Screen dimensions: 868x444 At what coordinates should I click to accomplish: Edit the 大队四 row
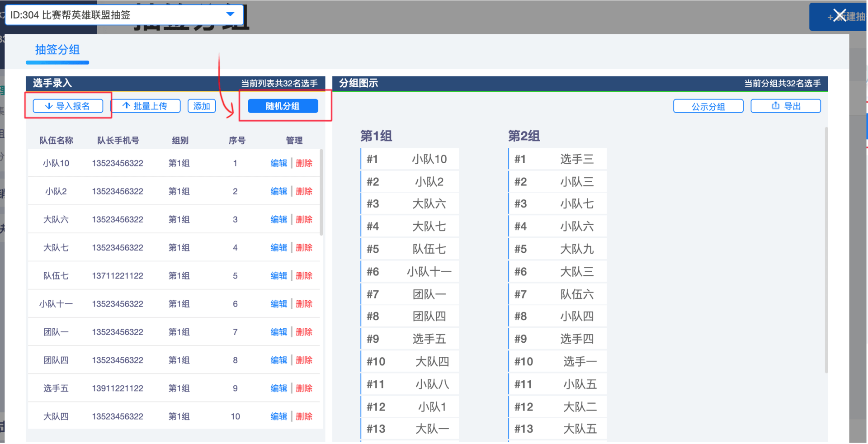(x=279, y=416)
